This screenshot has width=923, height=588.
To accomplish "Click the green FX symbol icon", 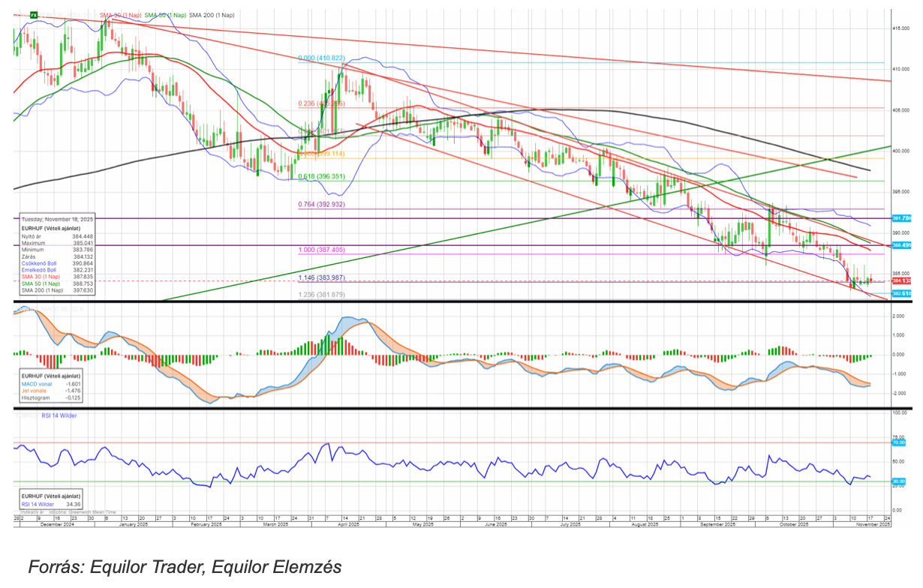I will [x=32, y=15].
